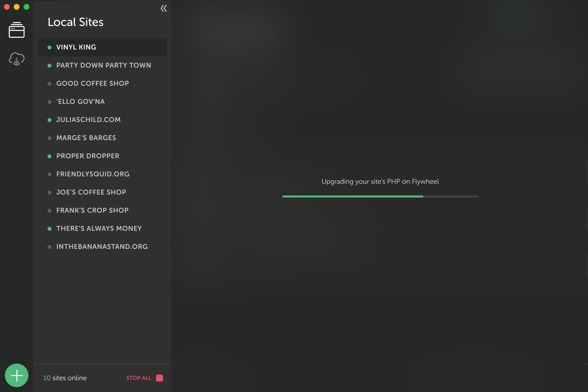This screenshot has width=588, height=392.
Task: Toggle VINYL KING site status indicator
Action: tap(49, 47)
